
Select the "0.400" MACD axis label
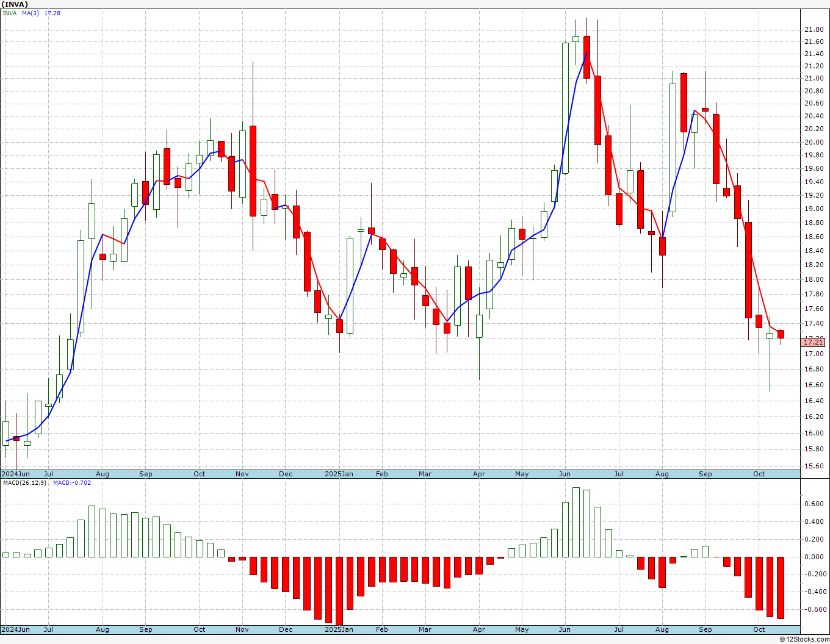pos(814,522)
